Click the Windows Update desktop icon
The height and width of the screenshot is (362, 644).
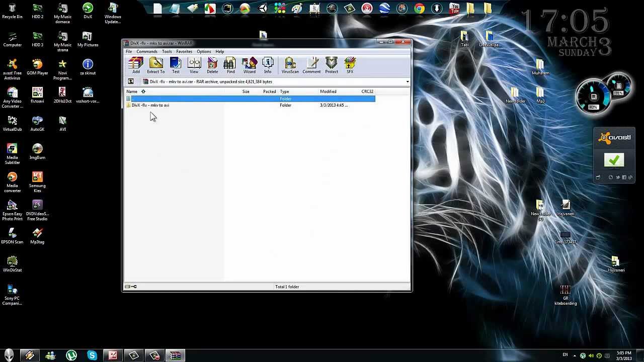113,14
